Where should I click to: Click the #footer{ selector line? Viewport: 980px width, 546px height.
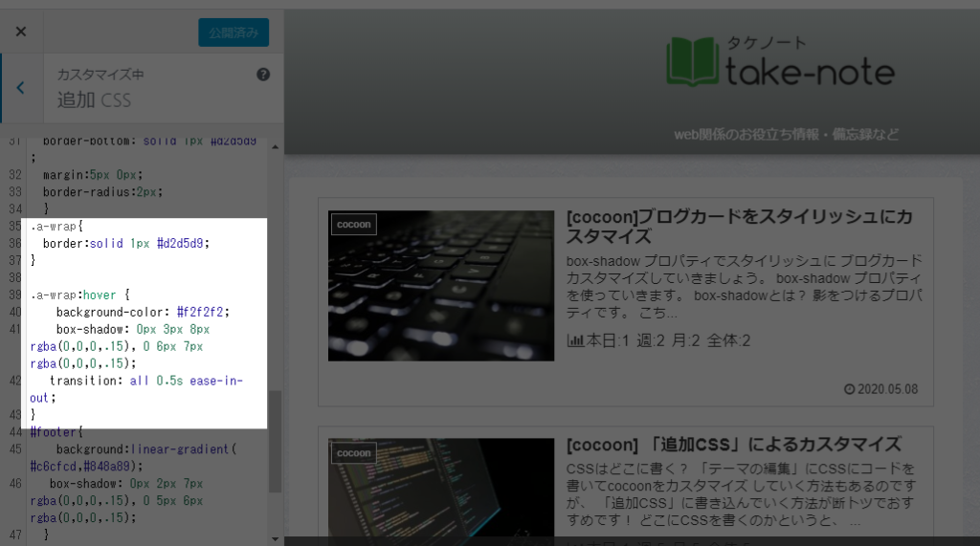click(56, 432)
